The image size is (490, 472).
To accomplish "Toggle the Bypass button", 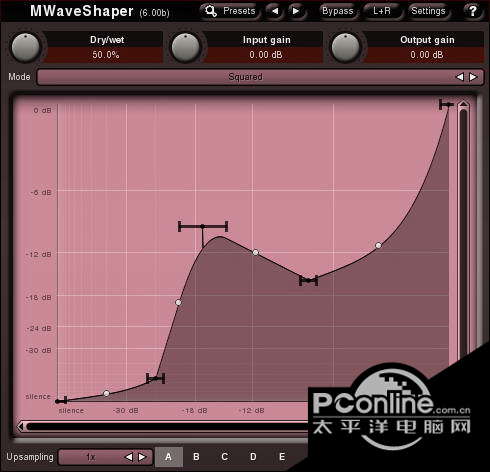I will pyautogui.click(x=337, y=11).
